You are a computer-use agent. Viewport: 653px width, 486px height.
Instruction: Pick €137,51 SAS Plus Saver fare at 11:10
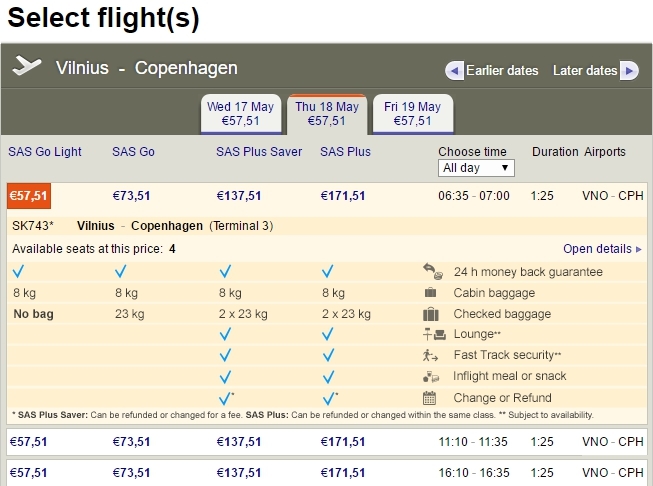238,441
